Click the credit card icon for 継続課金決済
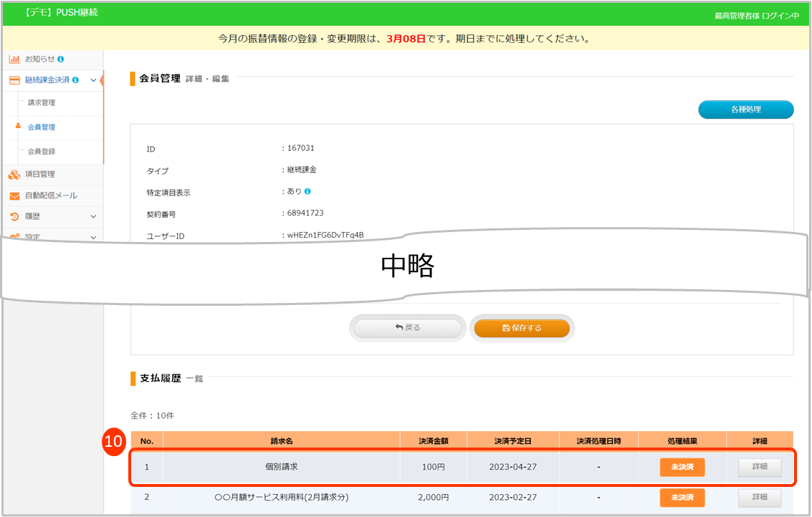This screenshot has height=517, width=812. [x=14, y=80]
